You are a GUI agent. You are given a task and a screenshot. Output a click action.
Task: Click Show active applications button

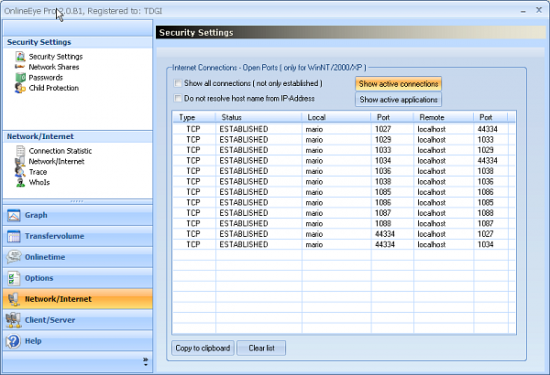pyautogui.click(x=398, y=100)
